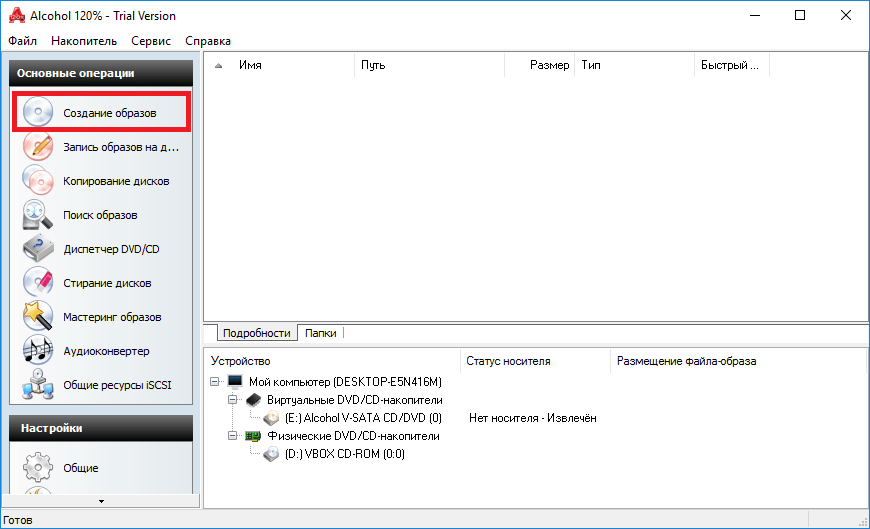Open Общие general settings

80,468
